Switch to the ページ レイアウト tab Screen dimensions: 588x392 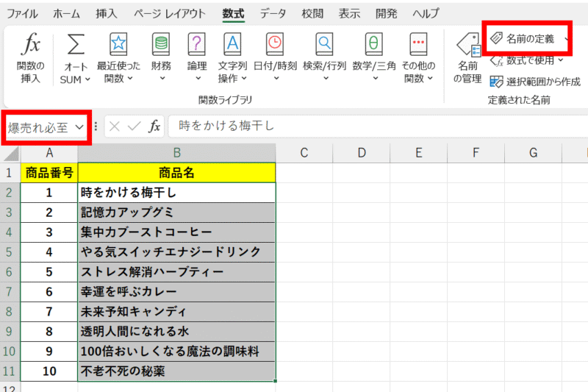click(x=170, y=14)
